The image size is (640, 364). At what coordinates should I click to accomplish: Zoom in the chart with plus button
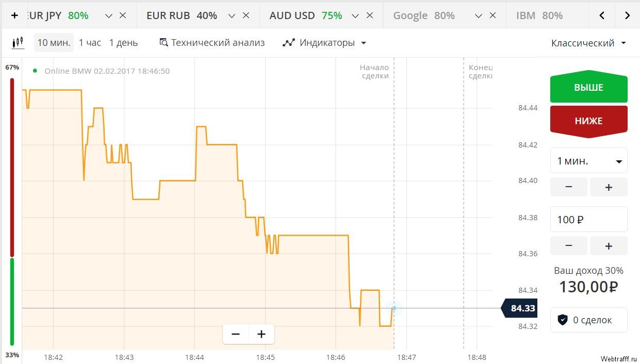(261, 334)
